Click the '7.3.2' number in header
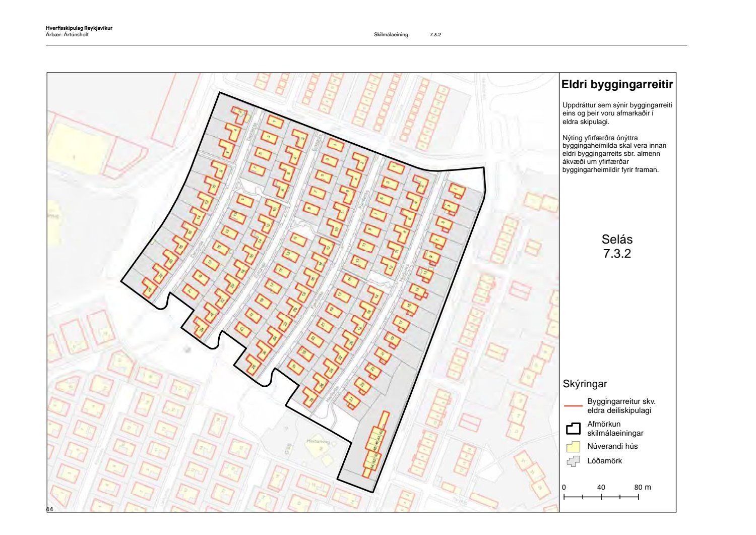The height and width of the screenshot is (535, 756). point(435,35)
